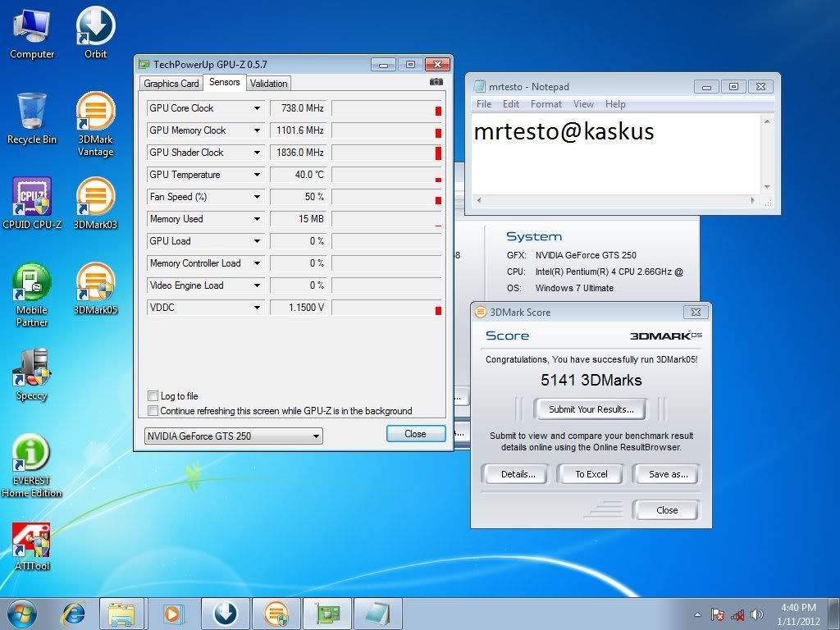Click the GPU Temperature sensor graph
Screen dimensions: 840x630
tap(386, 175)
